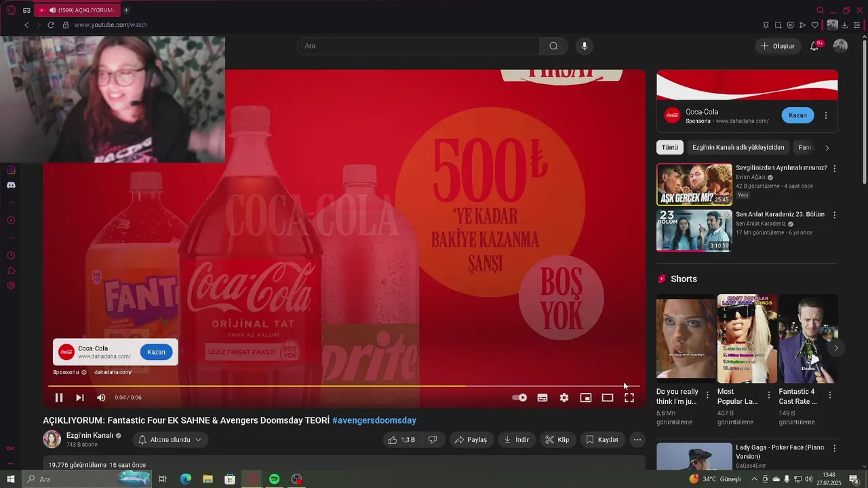Viewport: 868px width, 488px height.
Task: Open the ad blocker shield icon
Action: tap(790, 25)
